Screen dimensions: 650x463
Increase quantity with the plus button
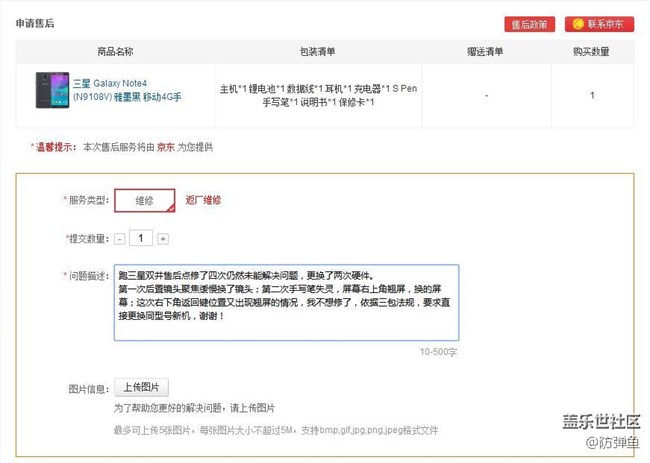pyautogui.click(x=163, y=239)
